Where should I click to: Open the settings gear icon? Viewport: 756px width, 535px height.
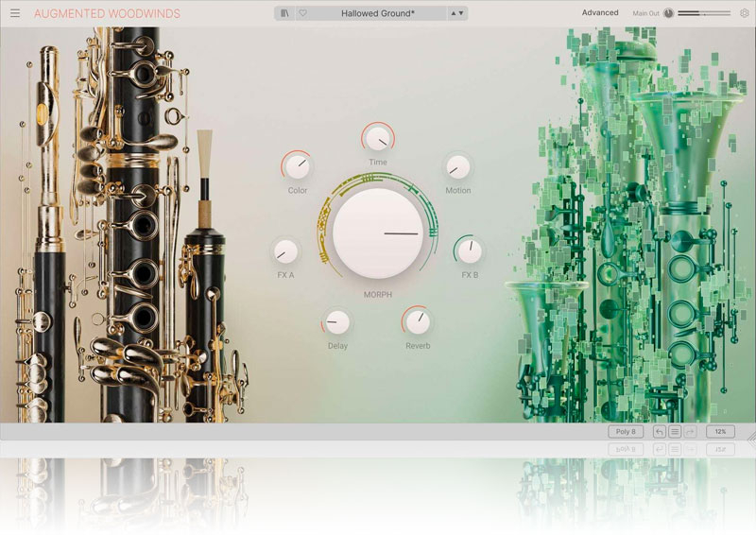coord(744,13)
